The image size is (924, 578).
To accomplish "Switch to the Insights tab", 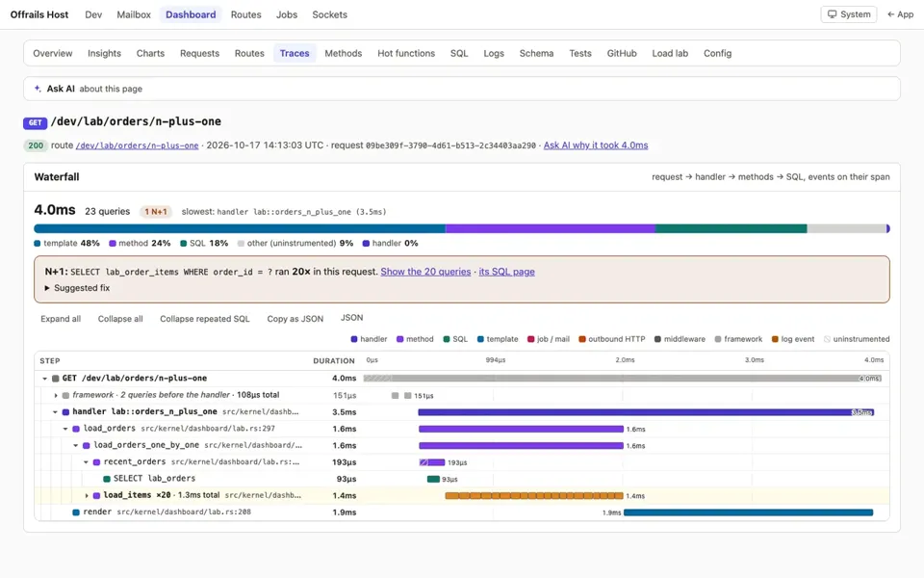I will [x=104, y=53].
